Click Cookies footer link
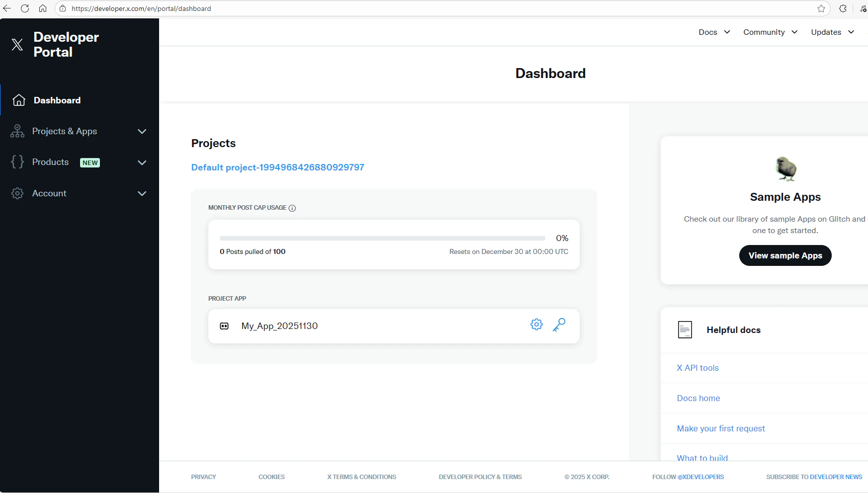 tap(271, 477)
